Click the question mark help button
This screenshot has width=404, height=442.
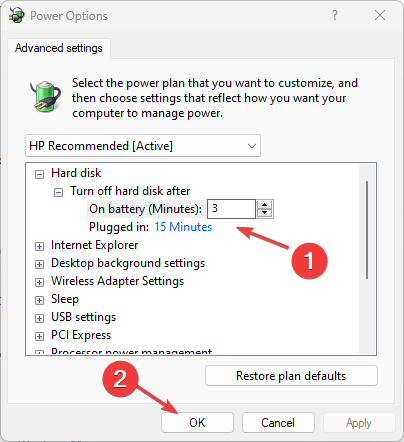coord(335,15)
